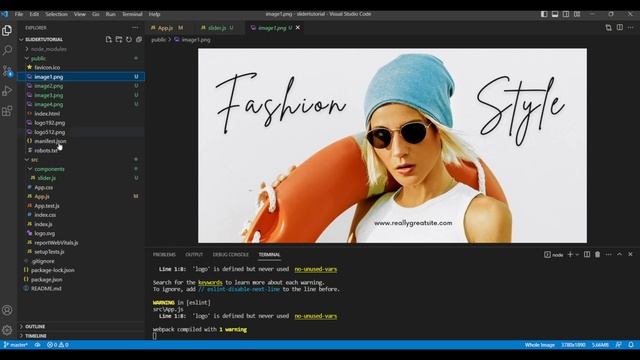This screenshot has height=360, width=640.
Task: Collapse the public folder
Action: (81, 58)
